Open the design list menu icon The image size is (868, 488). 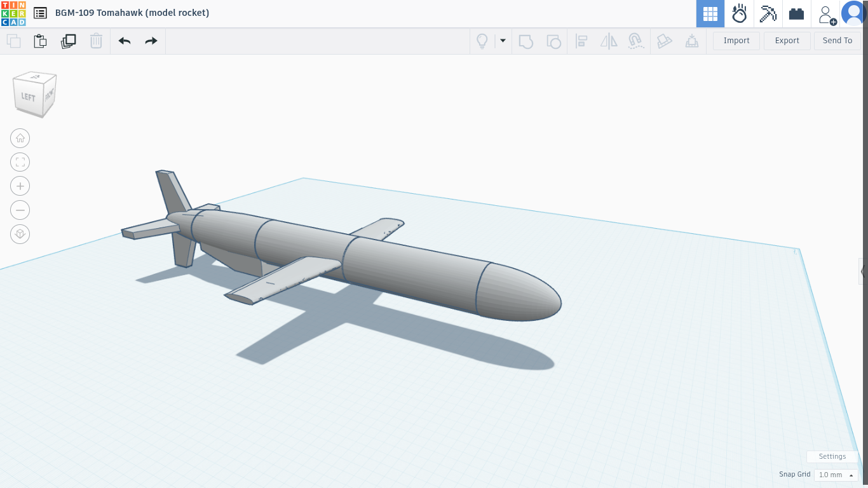[x=40, y=13]
